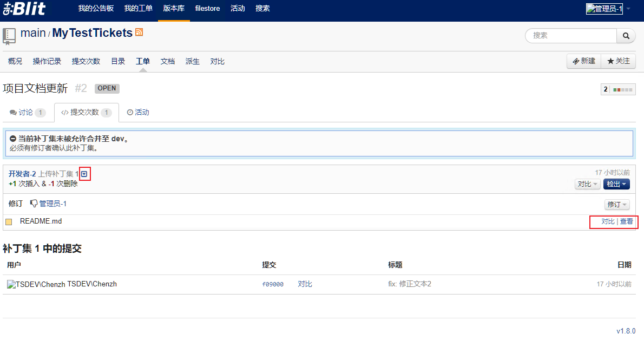This screenshot has height=340, width=644.
Task: Open the 检出 checkout dropdown
Action: click(616, 184)
